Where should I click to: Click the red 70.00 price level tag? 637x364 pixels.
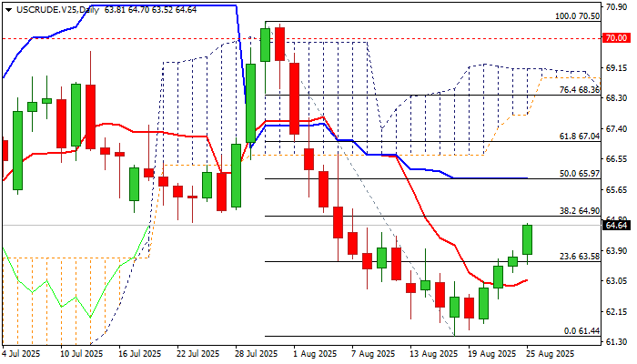(617, 38)
